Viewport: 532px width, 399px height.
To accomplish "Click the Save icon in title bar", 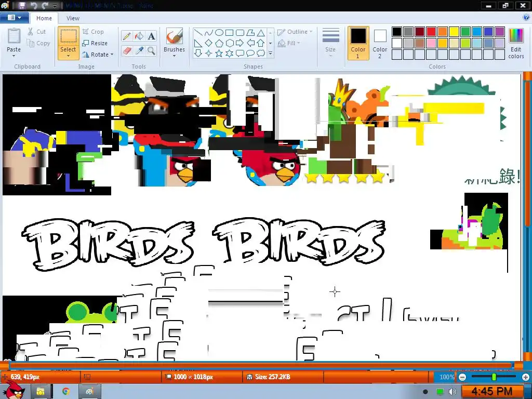I will coord(22,5).
